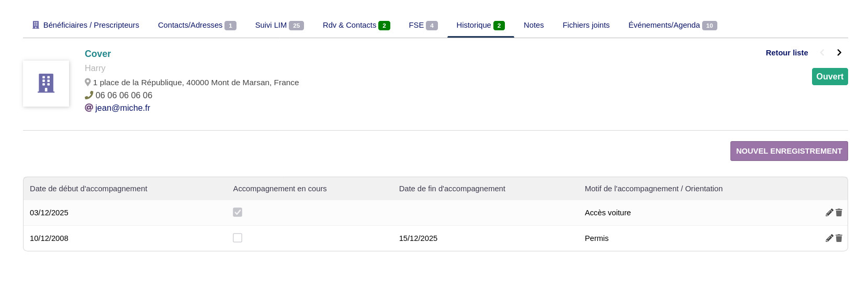Delete the Permis record with trash icon
The width and height of the screenshot is (868, 289).
point(839,238)
